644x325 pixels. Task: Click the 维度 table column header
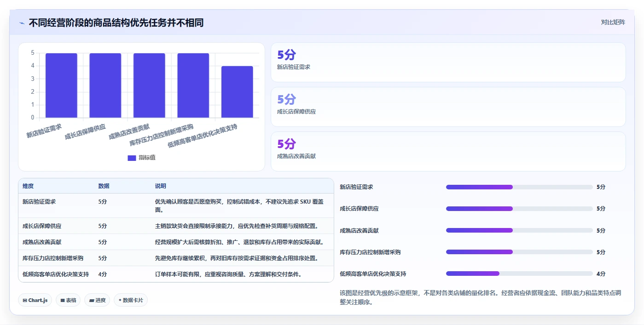[28, 186]
